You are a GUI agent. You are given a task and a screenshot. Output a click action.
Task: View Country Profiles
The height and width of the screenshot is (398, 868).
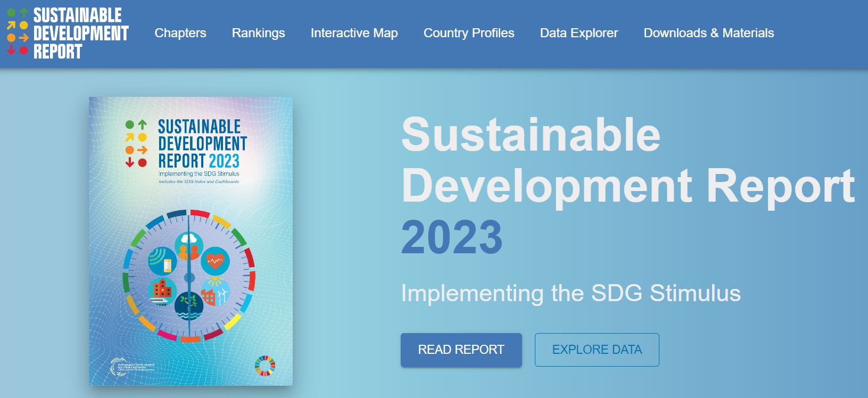coord(469,33)
